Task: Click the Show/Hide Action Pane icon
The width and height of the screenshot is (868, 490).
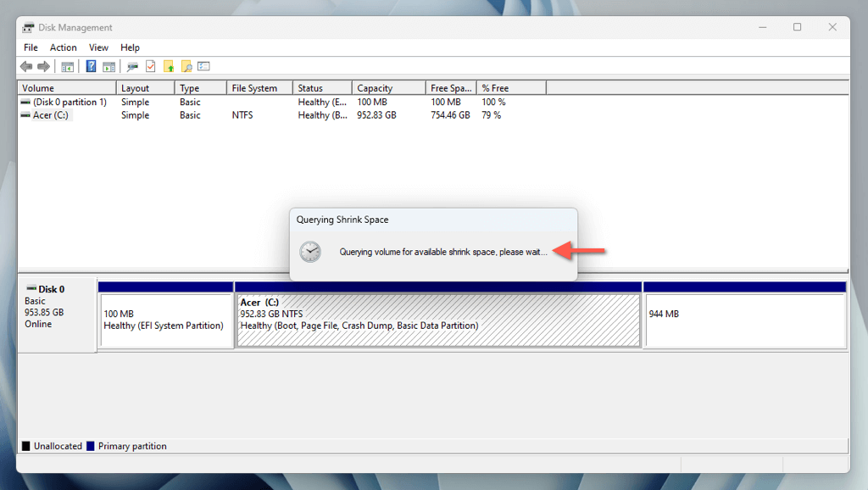Action: click(x=109, y=67)
